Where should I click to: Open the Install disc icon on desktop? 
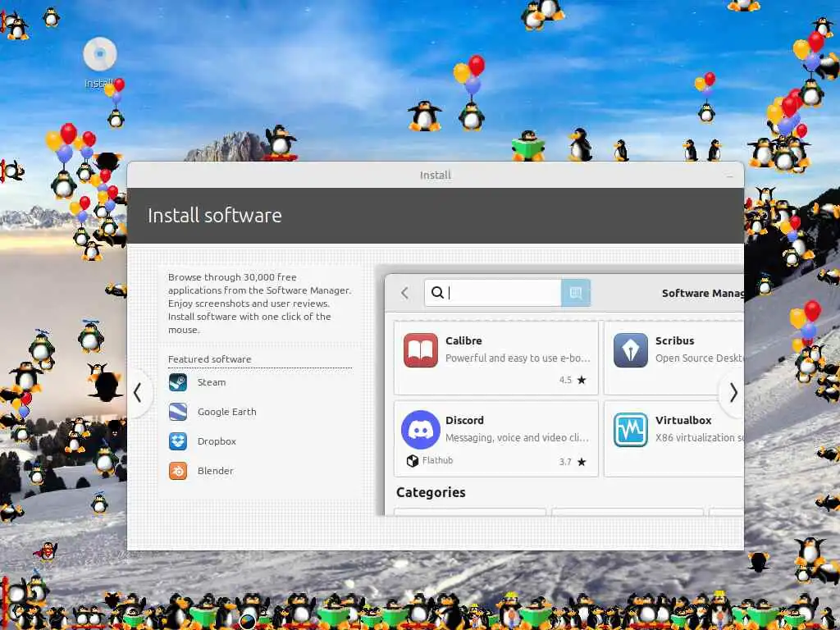point(100,54)
